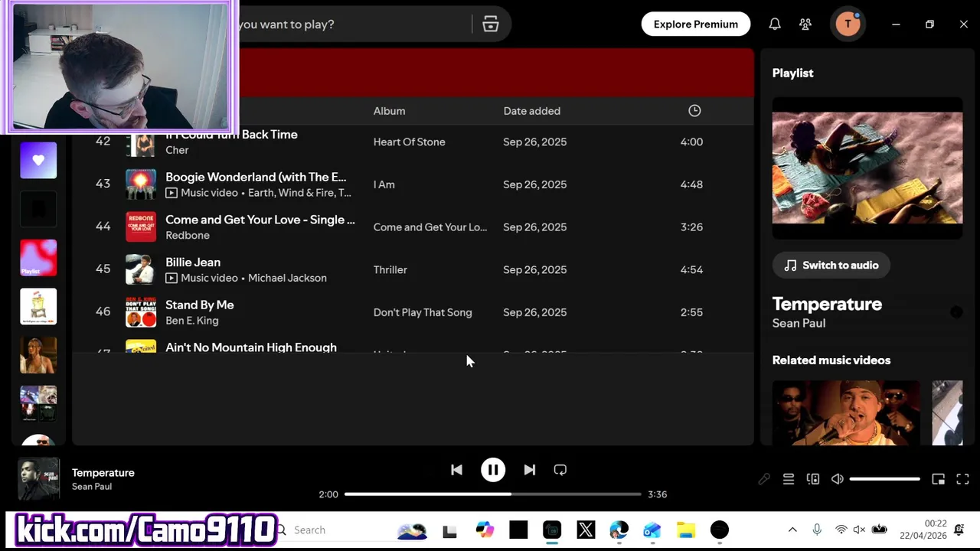This screenshot has height=551, width=980.
Task: Adjust the player volume slider
Action: 885,479
